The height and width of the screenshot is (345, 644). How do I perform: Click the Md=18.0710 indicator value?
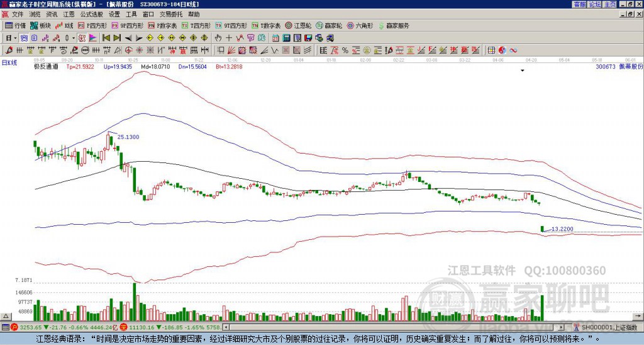pyautogui.click(x=155, y=66)
